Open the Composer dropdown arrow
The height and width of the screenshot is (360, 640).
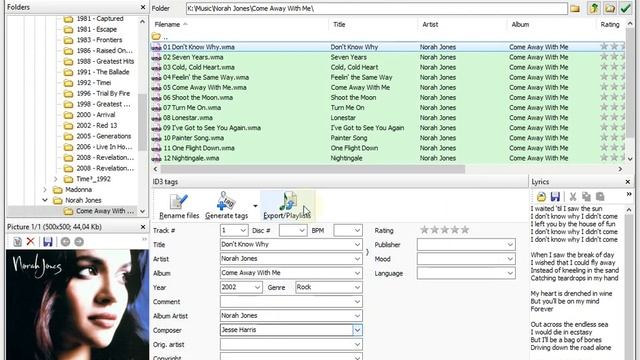point(357,330)
